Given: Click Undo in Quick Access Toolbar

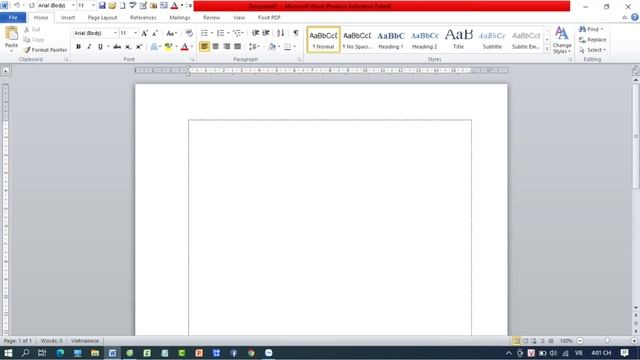Looking at the screenshot, I should click(17, 6).
